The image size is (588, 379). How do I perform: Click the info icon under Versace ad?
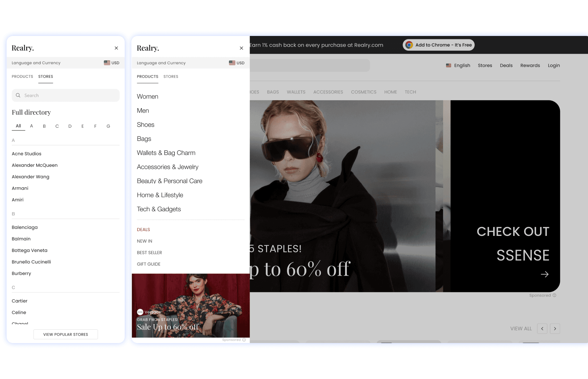pyautogui.click(x=244, y=340)
